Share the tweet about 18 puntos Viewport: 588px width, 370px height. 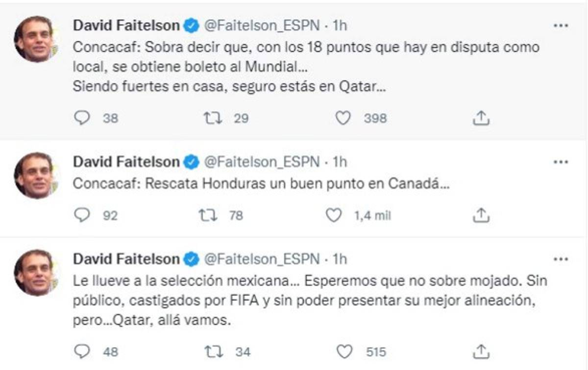[481, 117]
